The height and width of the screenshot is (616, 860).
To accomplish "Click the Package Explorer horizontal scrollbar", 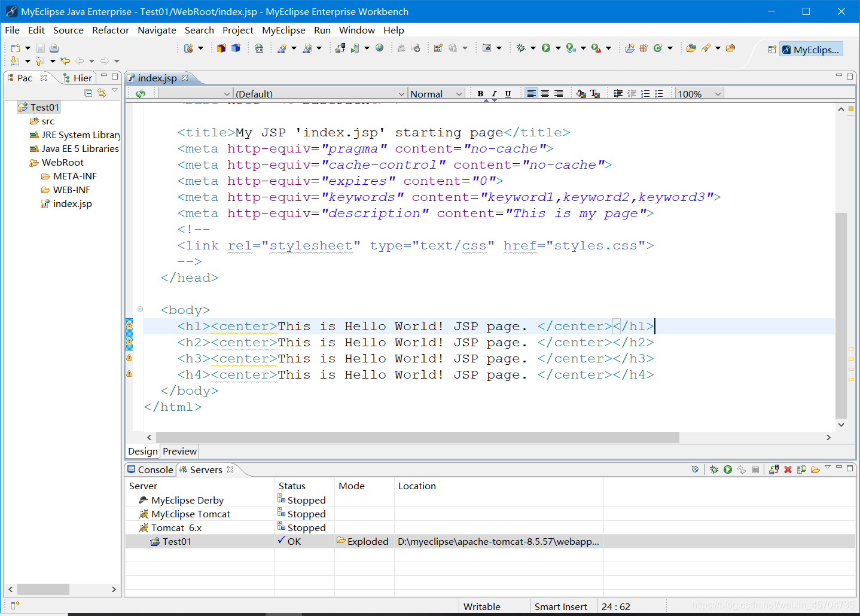I will (x=43, y=589).
